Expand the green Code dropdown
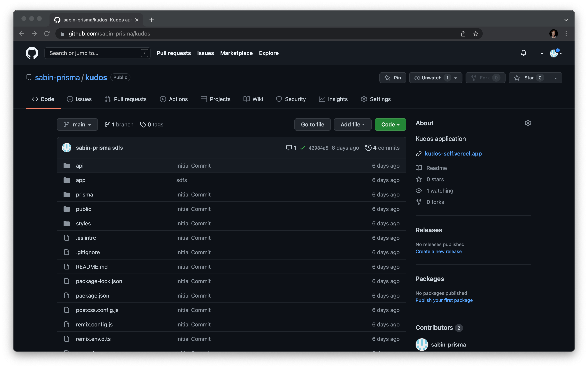The image size is (588, 368). [x=390, y=125]
